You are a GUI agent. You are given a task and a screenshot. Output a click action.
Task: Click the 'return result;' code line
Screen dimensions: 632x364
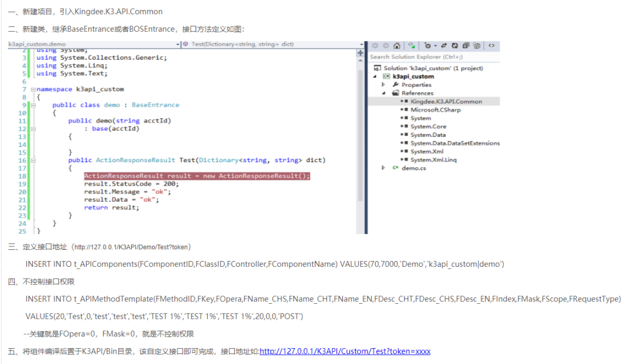coord(111,208)
